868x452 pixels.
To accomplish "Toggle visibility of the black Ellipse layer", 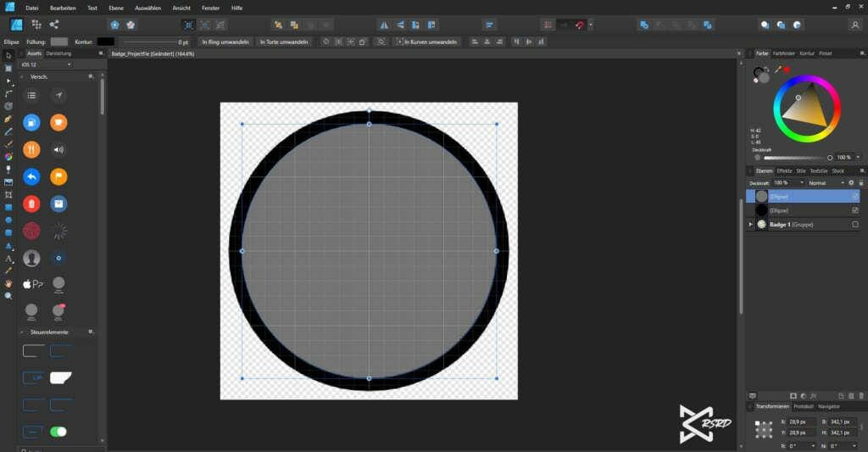I will click(854, 210).
